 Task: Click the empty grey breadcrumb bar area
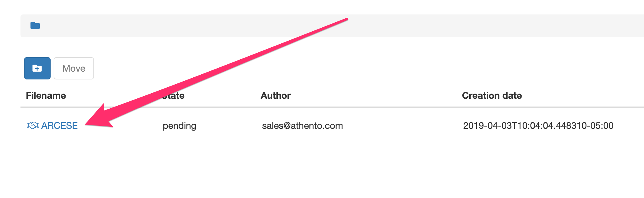pyautogui.click(x=482, y=26)
